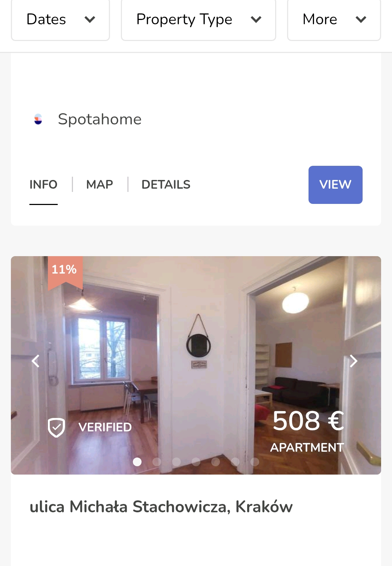Viewport: 392px width, 566px height.
Task: Show next photo with right arrow
Action: point(354,361)
